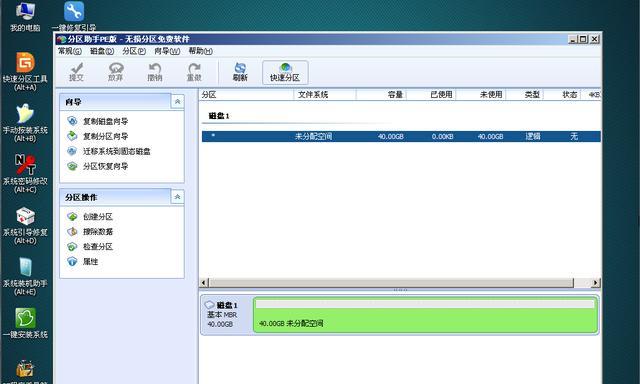Open 一键安装系统 desktop icon

point(25,323)
